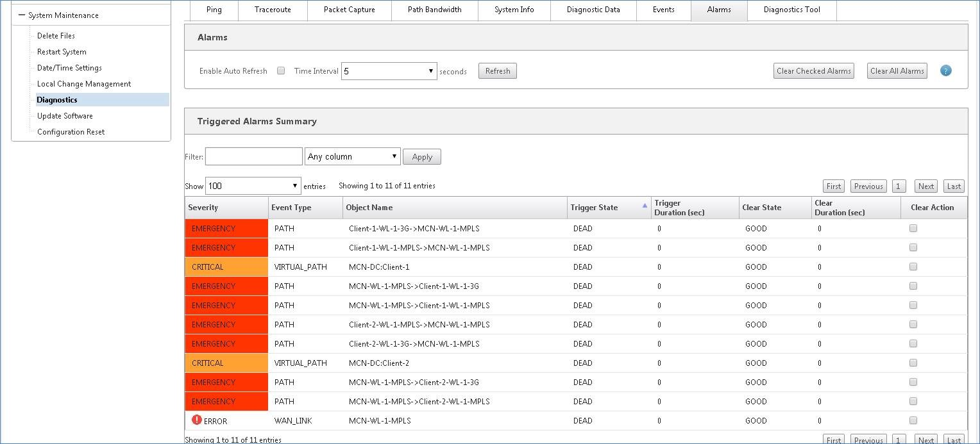This screenshot has width=980, height=444.
Task: Click Clear All Alarms button
Action: pos(897,71)
